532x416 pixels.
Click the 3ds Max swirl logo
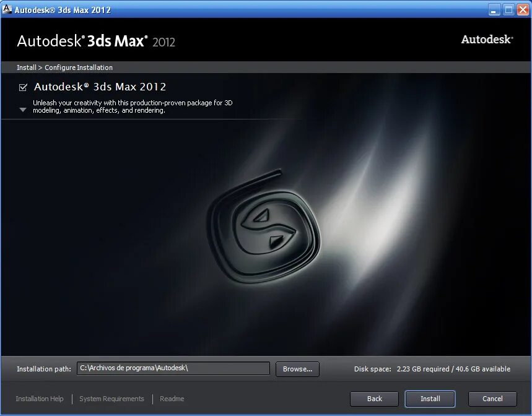click(x=264, y=226)
